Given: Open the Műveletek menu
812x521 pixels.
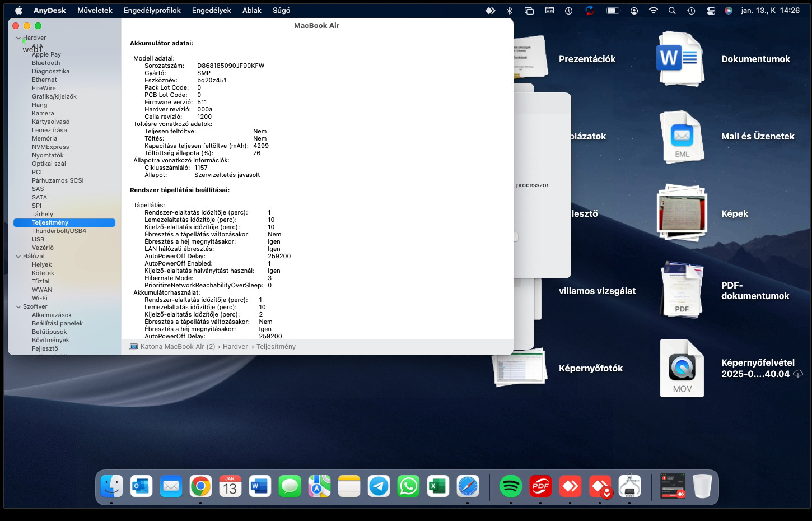Looking at the screenshot, I should click(x=95, y=11).
